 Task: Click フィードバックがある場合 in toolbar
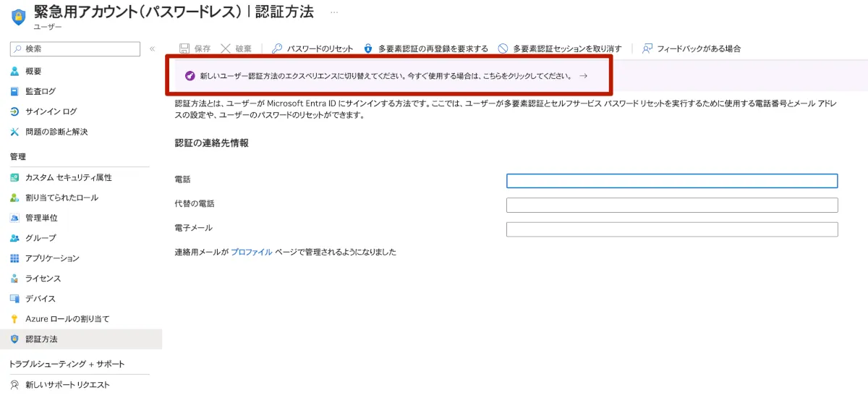coord(692,48)
